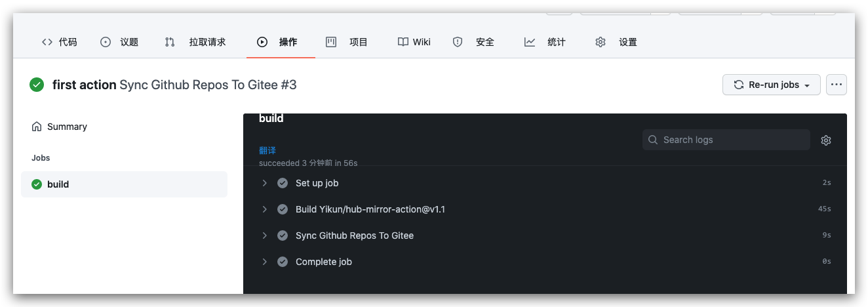Open the Re-run jobs dropdown
The height and width of the screenshot is (307, 868).
pos(772,85)
